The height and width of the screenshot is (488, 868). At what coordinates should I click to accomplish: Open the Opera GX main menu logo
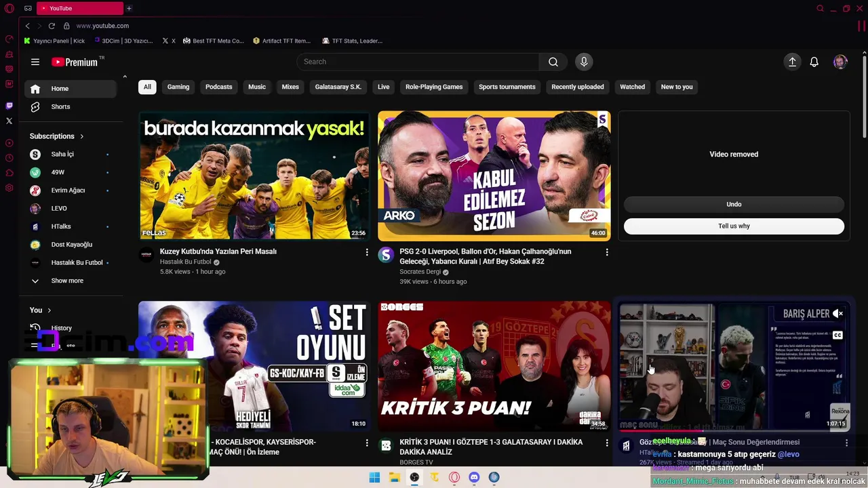[9, 8]
